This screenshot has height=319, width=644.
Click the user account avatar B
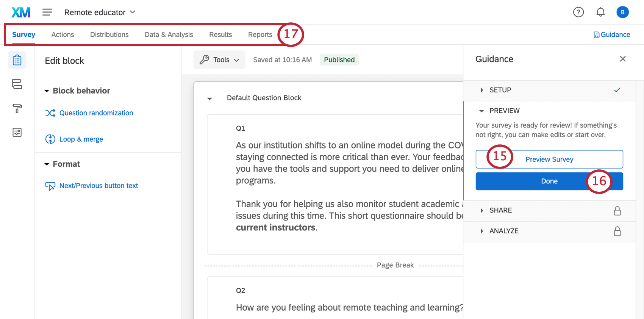pos(622,13)
